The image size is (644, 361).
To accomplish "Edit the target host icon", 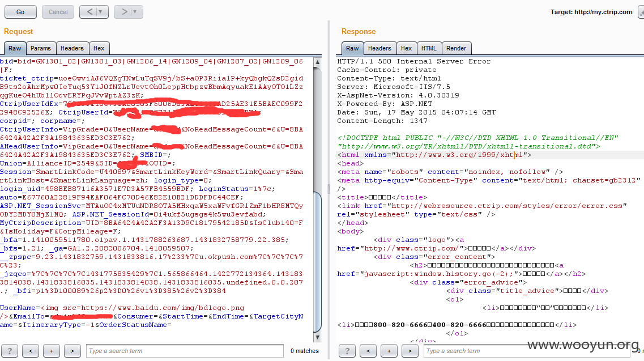I will pos(641,12).
